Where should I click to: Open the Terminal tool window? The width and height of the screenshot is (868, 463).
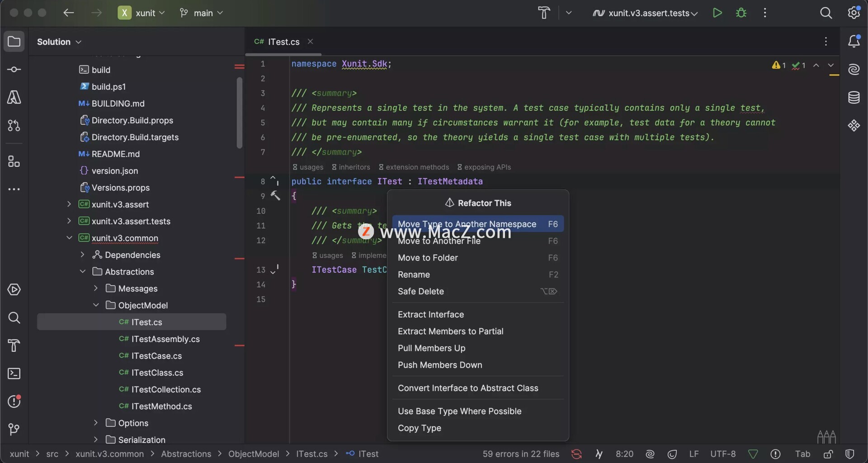(x=14, y=373)
